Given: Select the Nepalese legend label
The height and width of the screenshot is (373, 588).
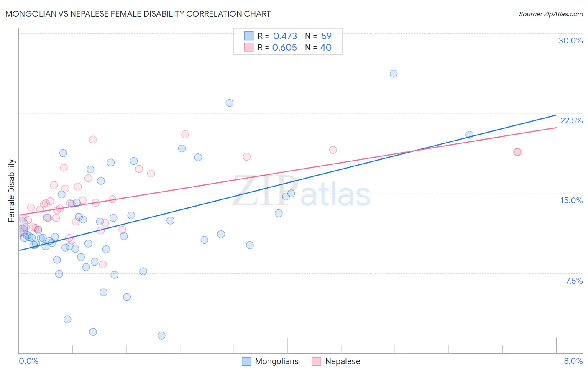Looking at the screenshot, I should 343,361.
